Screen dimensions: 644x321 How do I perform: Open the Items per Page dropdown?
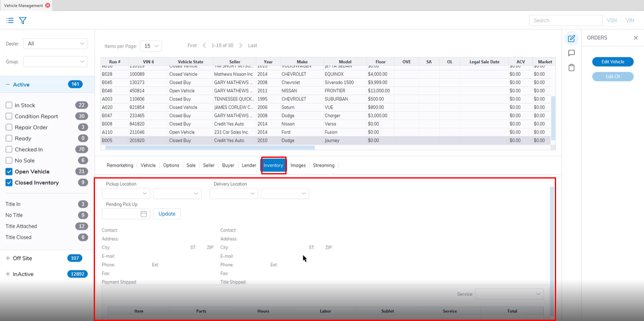[151, 46]
